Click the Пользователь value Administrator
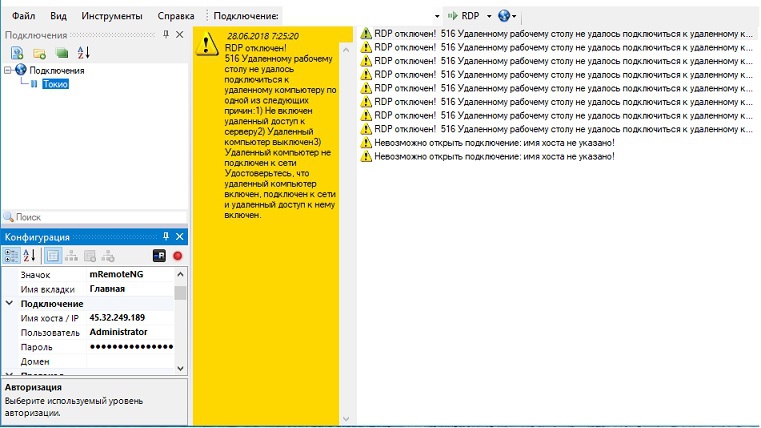Image resolution: width=761 pixels, height=428 pixels. 118,332
